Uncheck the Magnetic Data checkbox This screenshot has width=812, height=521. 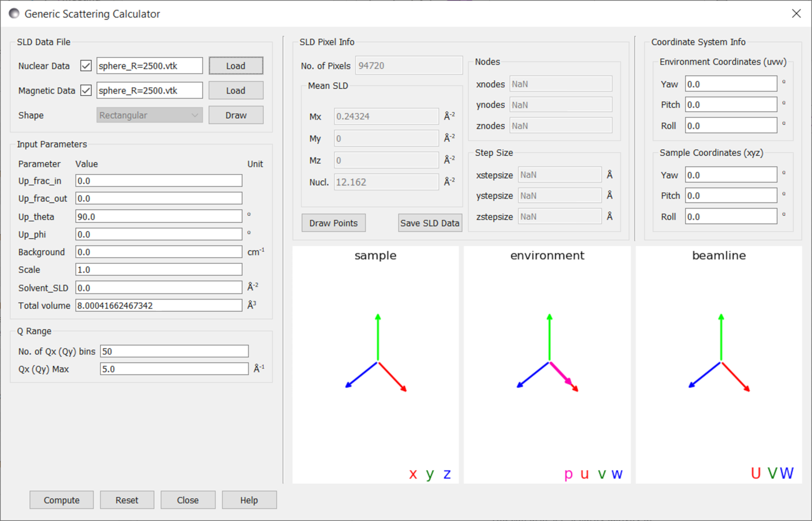pos(86,91)
